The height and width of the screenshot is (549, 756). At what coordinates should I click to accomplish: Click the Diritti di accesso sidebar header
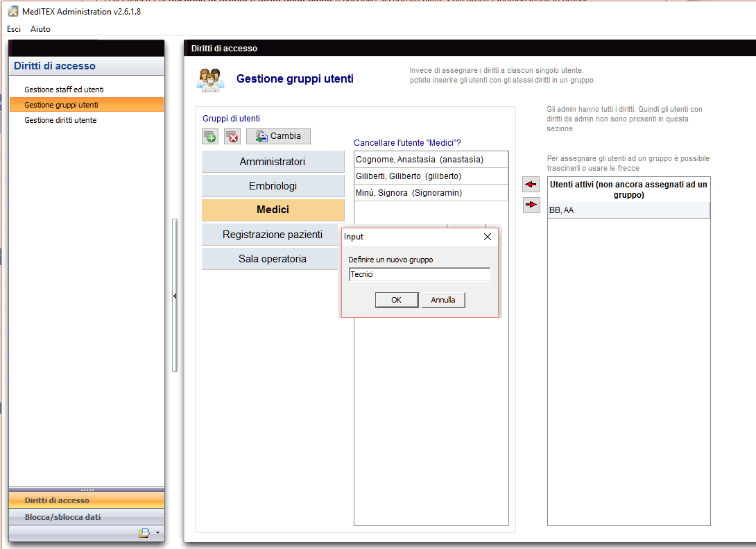pyautogui.click(x=87, y=66)
